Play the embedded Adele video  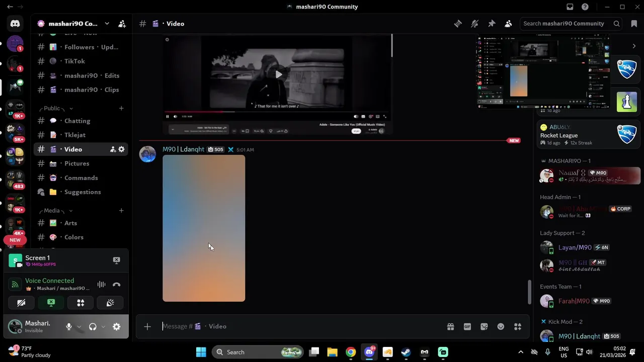click(278, 74)
